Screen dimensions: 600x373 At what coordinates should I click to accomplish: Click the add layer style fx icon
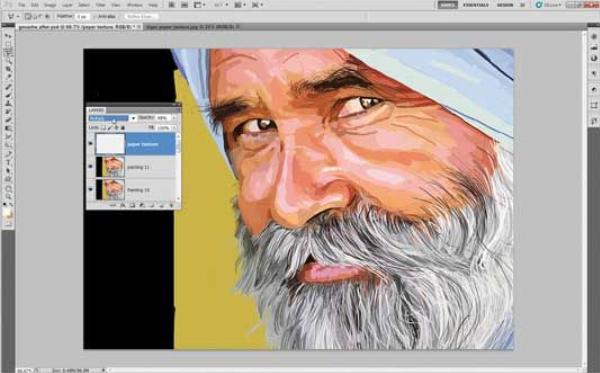point(122,206)
